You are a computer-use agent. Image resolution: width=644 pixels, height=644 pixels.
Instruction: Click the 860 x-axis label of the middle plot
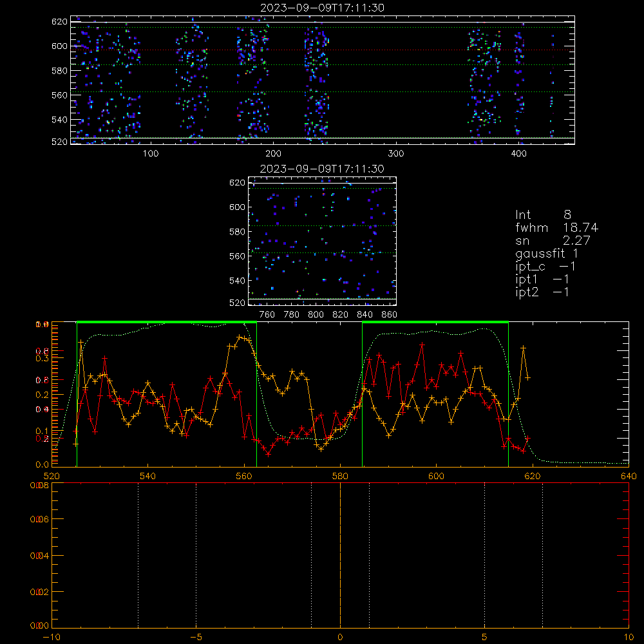[390, 315]
